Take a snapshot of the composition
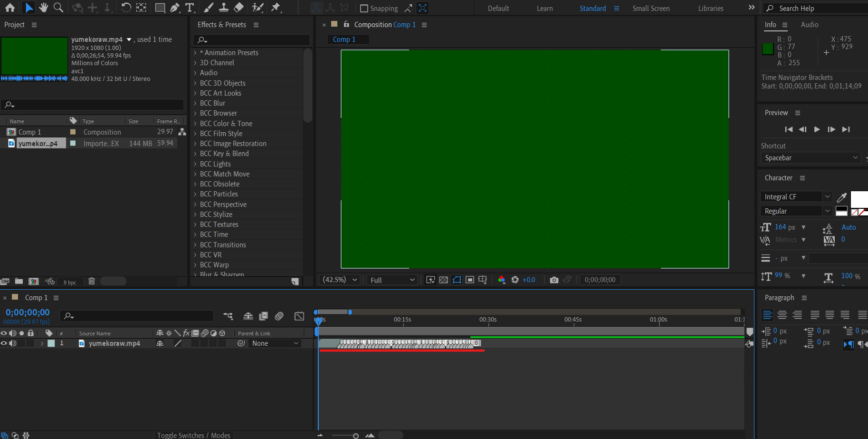 [554, 280]
